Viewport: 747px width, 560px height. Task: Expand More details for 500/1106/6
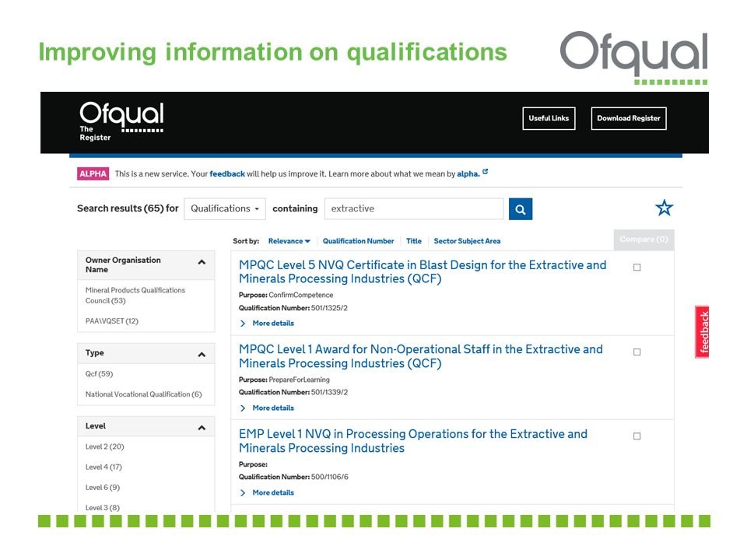point(267,493)
